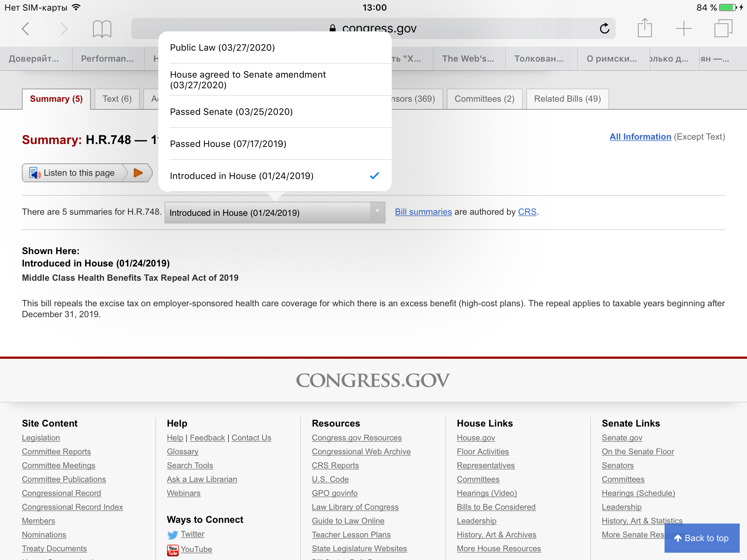Screen dimensions: 747x560
Task: Open the Twitter link with bird icon
Action: (186, 534)
